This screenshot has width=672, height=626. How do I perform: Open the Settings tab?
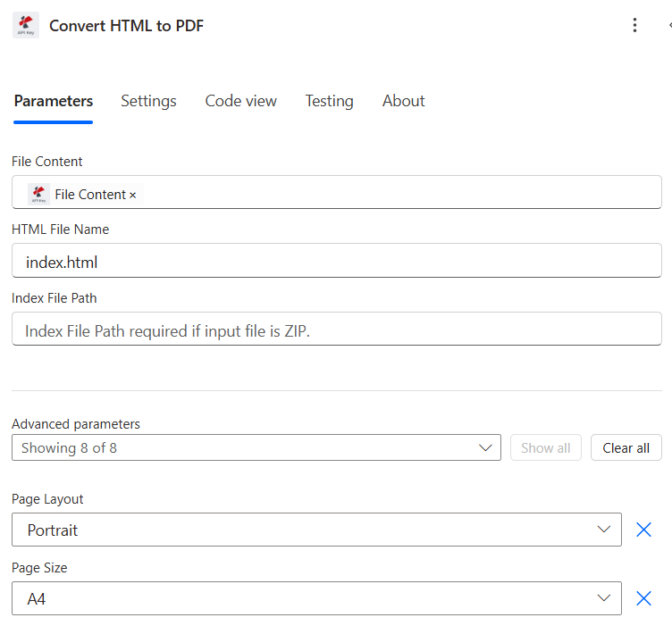click(148, 101)
